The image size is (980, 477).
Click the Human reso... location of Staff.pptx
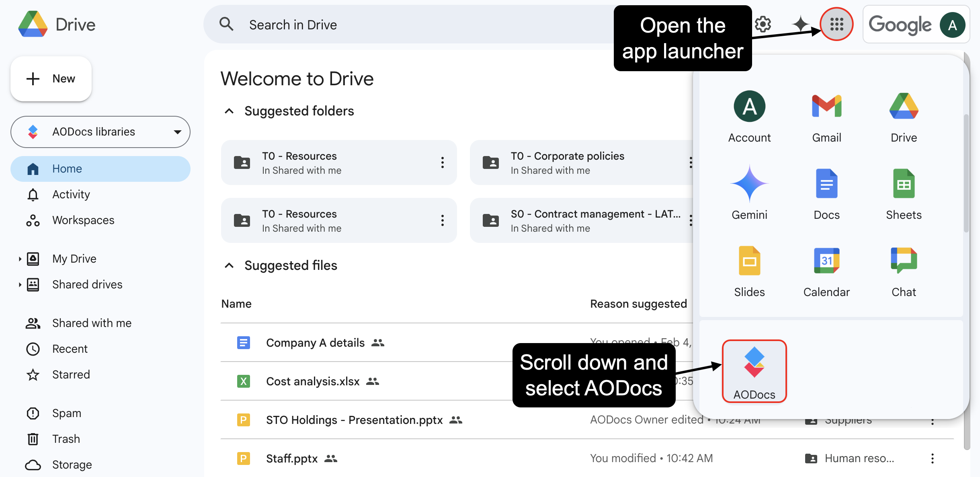click(850, 458)
